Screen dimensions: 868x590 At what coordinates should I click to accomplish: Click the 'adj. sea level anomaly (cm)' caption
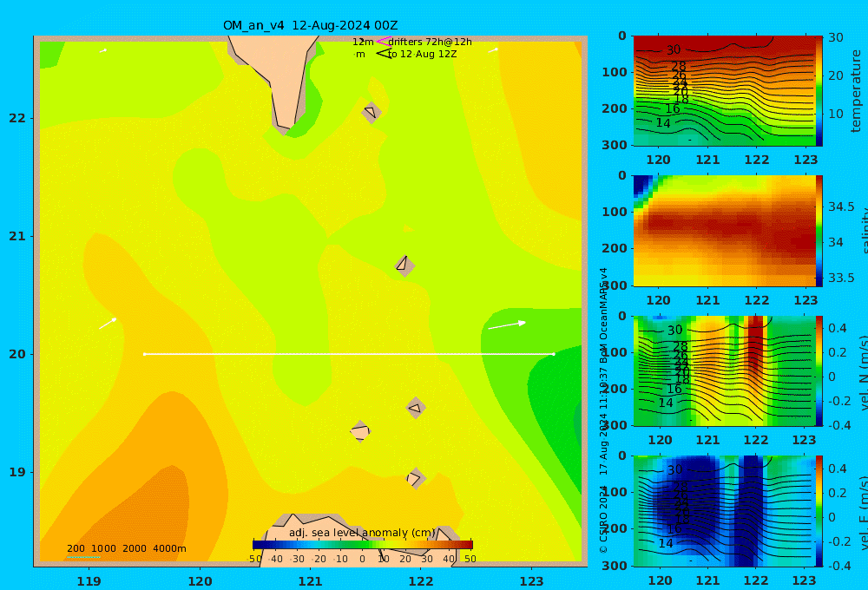coord(362,533)
